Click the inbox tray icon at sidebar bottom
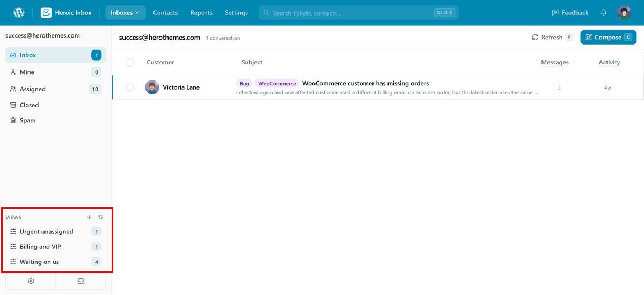Screen dimensions: 644x295 [x=81, y=281]
